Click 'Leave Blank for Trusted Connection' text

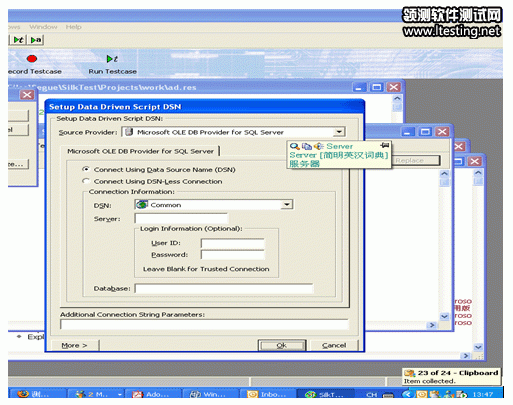[x=206, y=269]
